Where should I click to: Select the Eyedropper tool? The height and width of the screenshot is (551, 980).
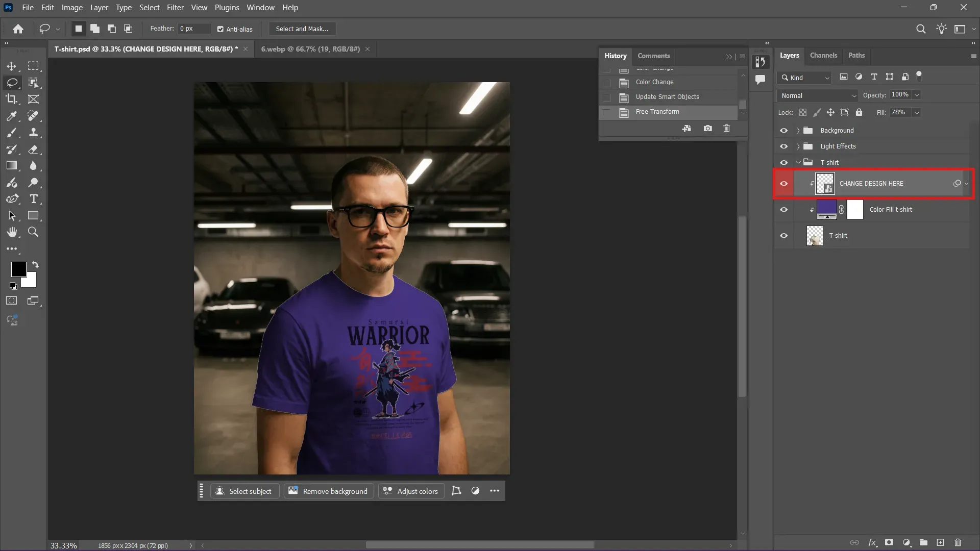(x=12, y=116)
